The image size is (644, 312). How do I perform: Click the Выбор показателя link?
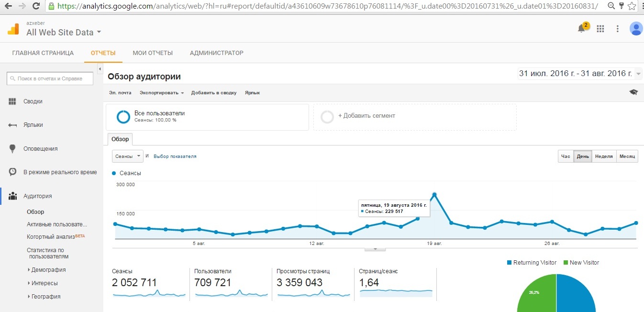175,156
